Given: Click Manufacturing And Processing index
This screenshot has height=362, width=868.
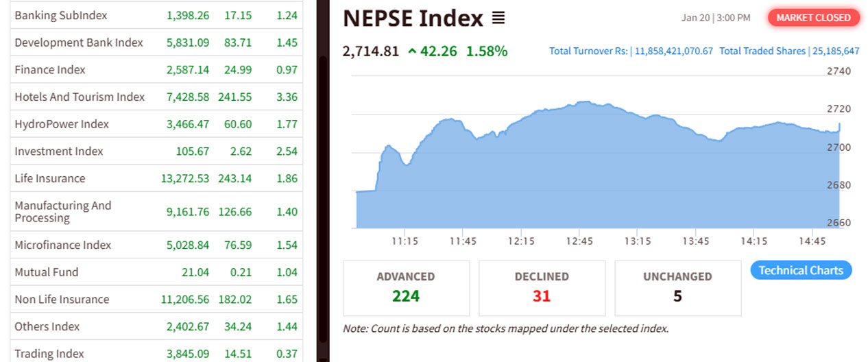Looking at the screenshot, I should [62, 211].
